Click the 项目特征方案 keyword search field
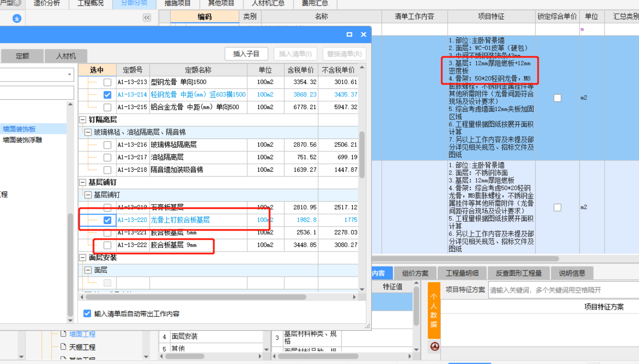The height and width of the screenshot is (364, 639). click(564, 290)
